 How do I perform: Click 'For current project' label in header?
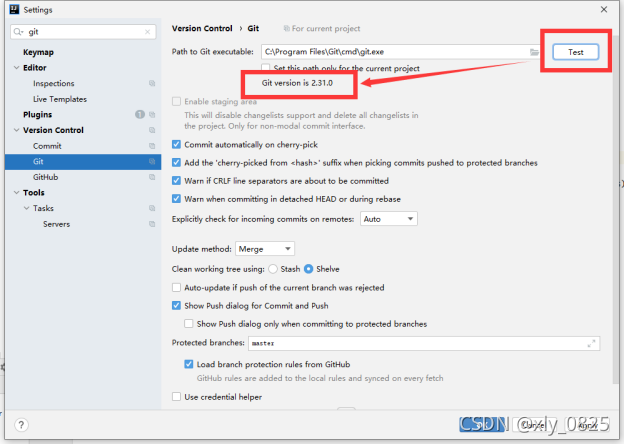pyautogui.click(x=326, y=29)
